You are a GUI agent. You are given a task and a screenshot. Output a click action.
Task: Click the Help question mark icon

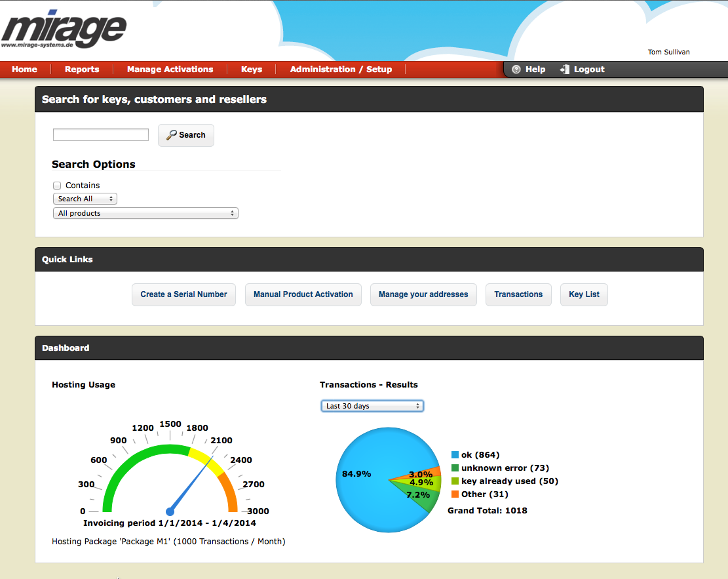coord(516,70)
